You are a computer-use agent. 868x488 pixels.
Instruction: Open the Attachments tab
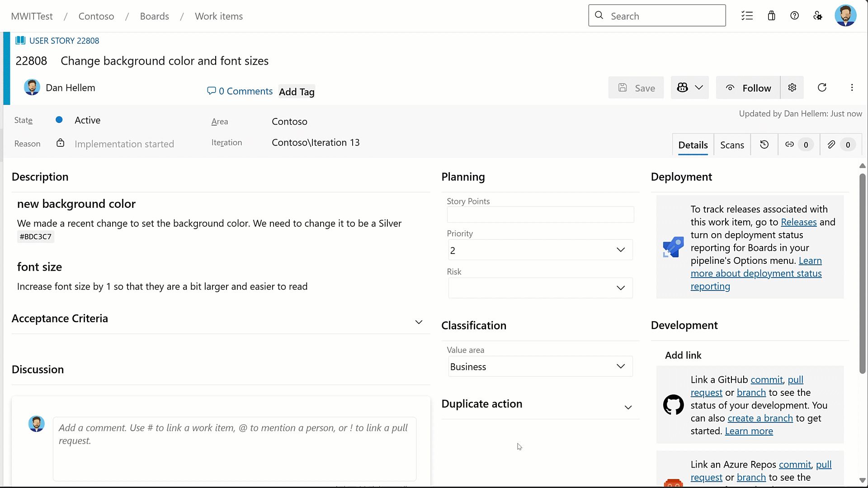click(841, 145)
